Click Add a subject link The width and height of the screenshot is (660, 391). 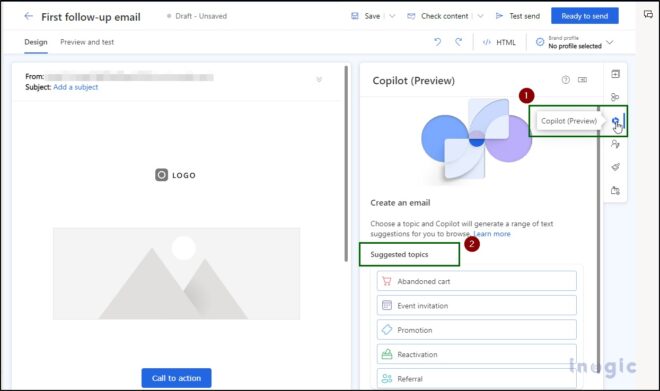(75, 87)
